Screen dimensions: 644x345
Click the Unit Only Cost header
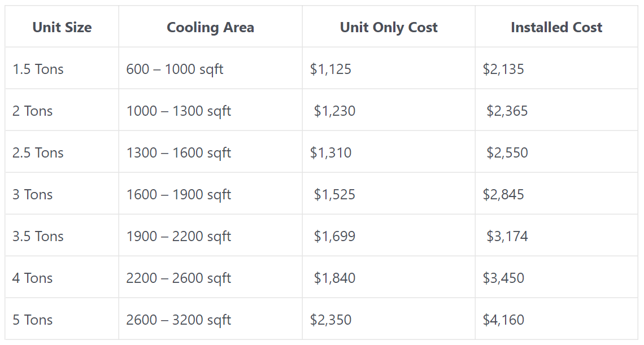[x=389, y=27]
